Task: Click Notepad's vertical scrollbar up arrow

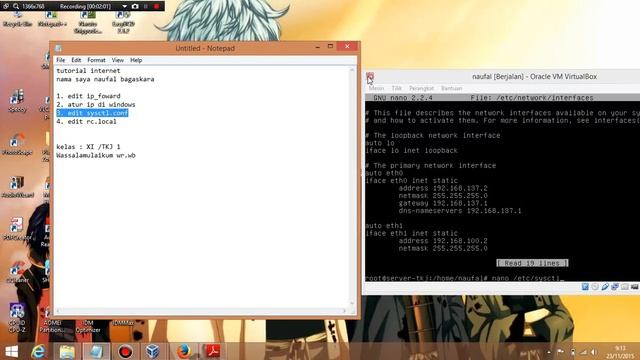Action: (x=352, y=70)
